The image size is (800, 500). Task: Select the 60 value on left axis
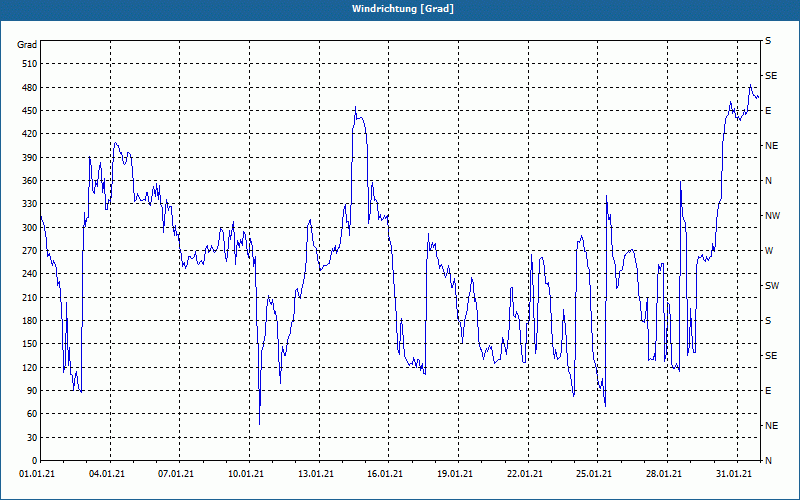(x=32, y=414)
